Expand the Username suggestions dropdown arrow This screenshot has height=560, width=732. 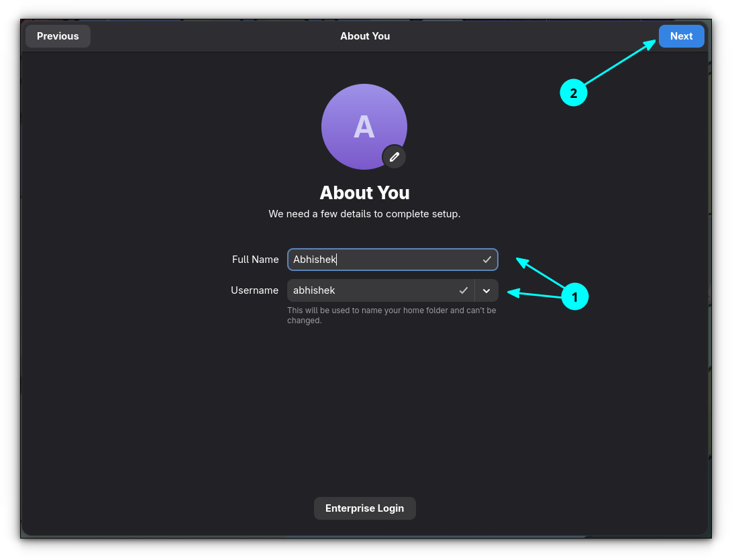pos(486,291)
